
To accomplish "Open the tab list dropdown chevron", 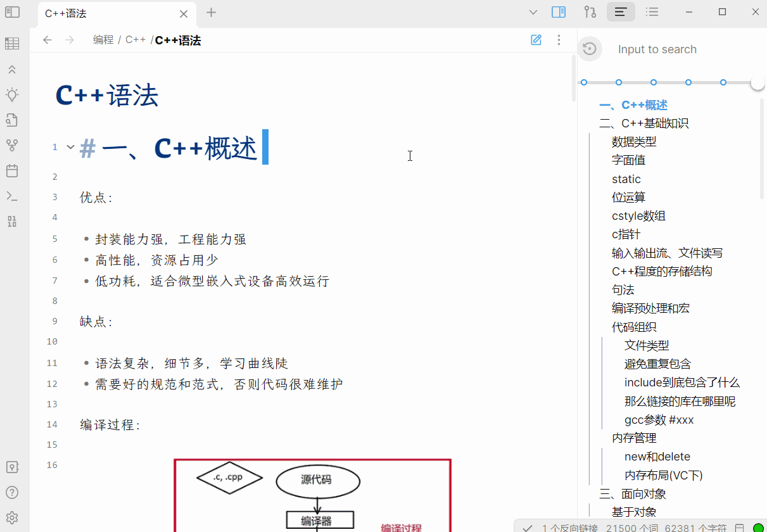I will click(x=533, y=12).
